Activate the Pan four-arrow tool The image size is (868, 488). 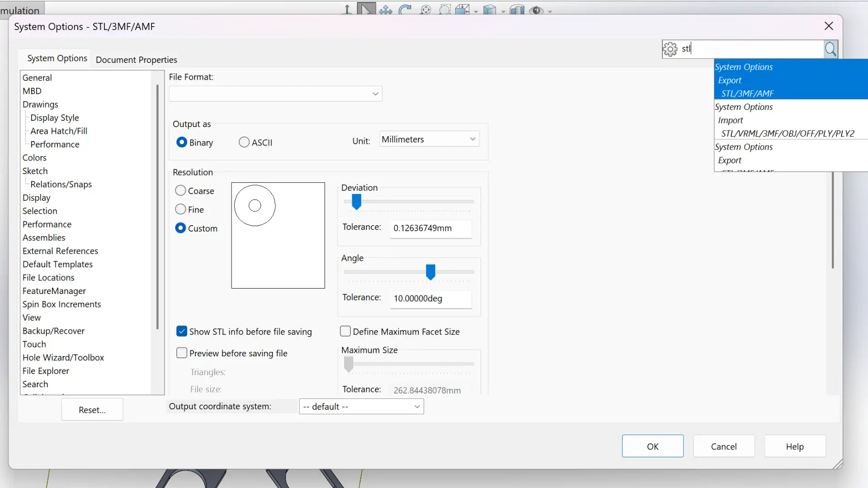(x=386, y=9)
